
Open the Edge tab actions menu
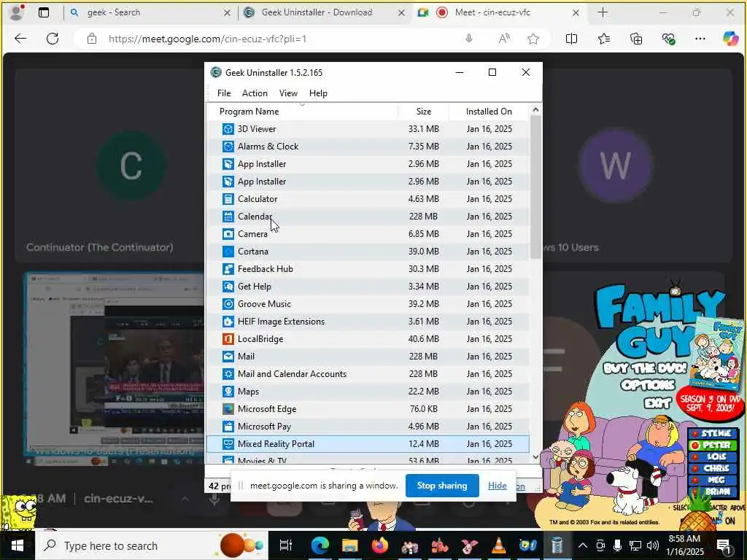click(43, 12)
